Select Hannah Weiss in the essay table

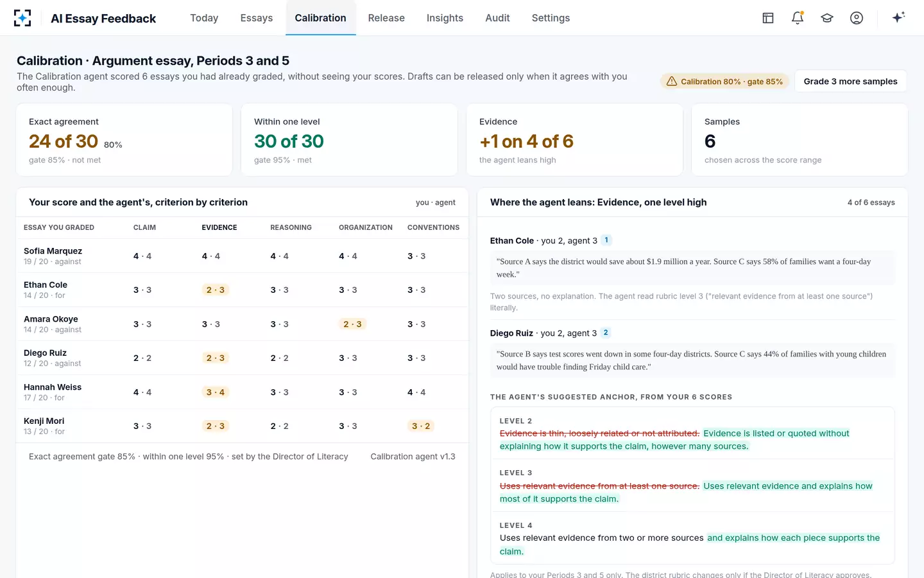[x=53, y=387]
